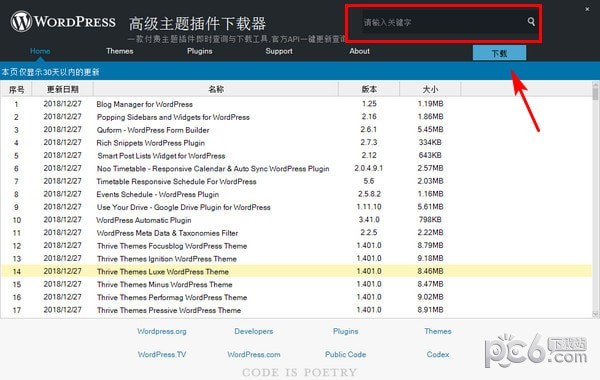This screenshot has width=600, height=380.
Task: Click version 1.11.10 cell
Action: point(369,207)
